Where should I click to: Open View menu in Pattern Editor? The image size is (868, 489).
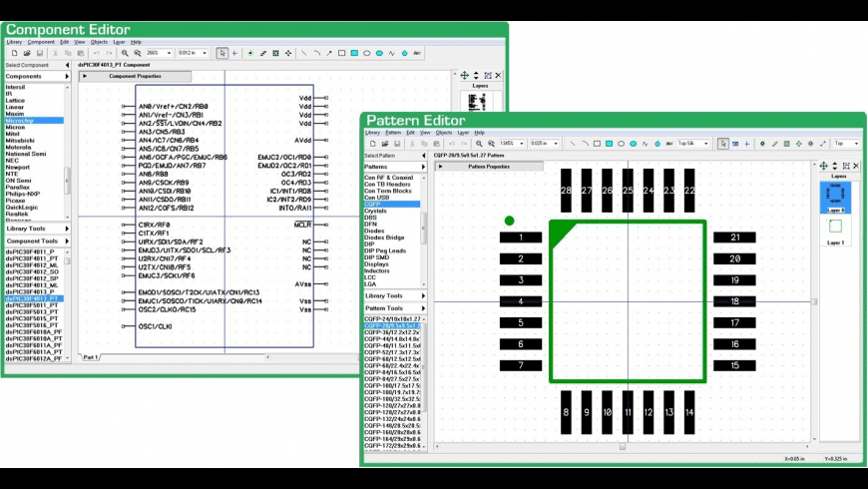point(425,133)
